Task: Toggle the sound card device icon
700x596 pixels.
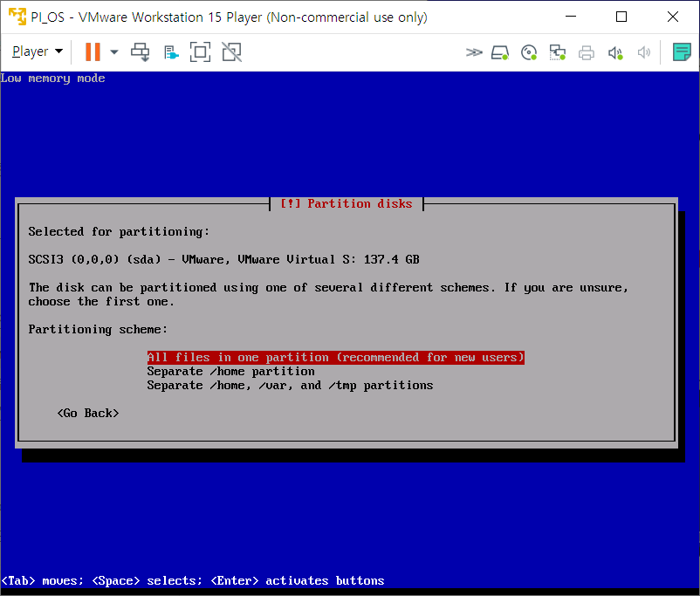Action: tap(615, 52)
